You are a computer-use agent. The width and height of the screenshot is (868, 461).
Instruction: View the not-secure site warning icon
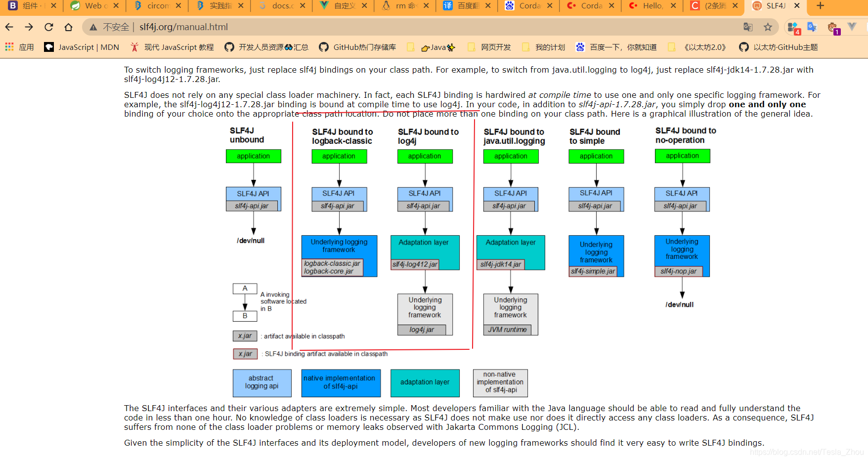pos(93,27)
